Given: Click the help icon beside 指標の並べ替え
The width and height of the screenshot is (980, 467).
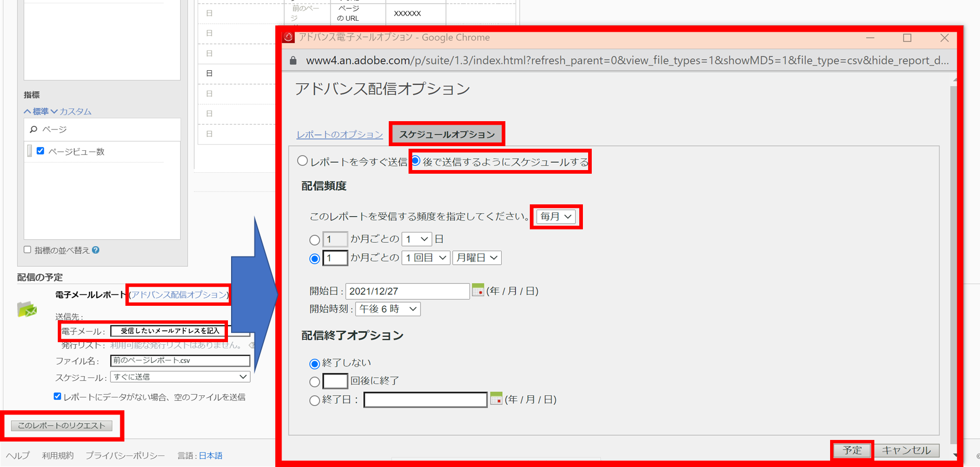Looking at the screenshot, I should 96,250.
